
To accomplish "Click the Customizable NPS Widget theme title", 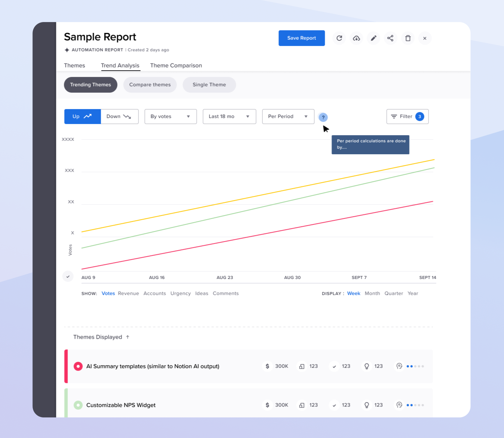I will click(x=121, y=405).
